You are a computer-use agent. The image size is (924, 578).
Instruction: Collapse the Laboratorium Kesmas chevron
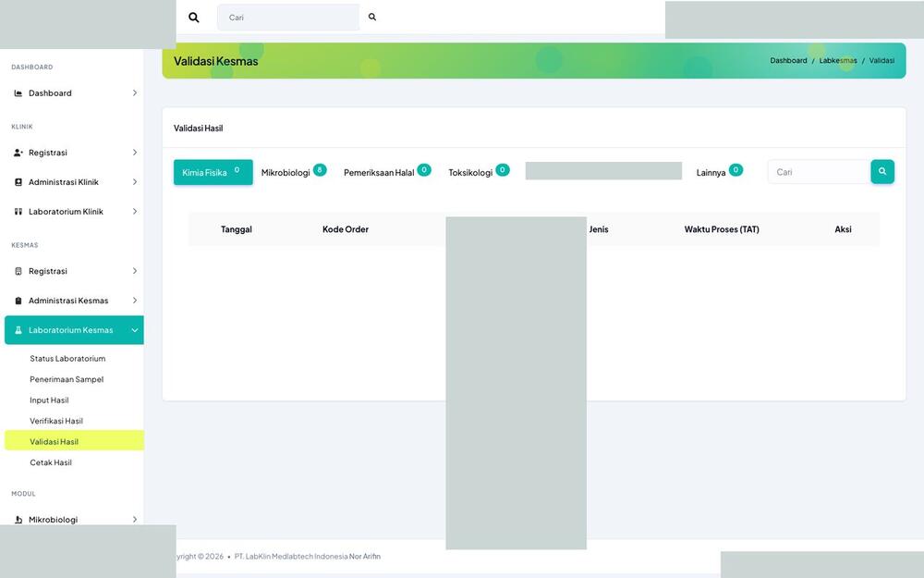coord(134,330)
